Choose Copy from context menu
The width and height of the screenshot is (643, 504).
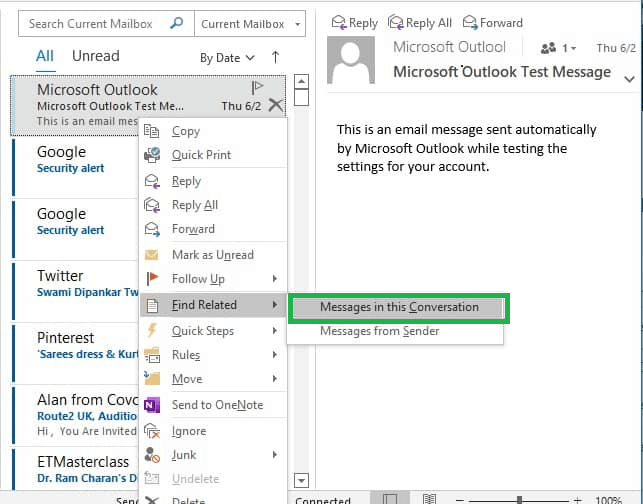pyautogui.click(x=213, y=131)
